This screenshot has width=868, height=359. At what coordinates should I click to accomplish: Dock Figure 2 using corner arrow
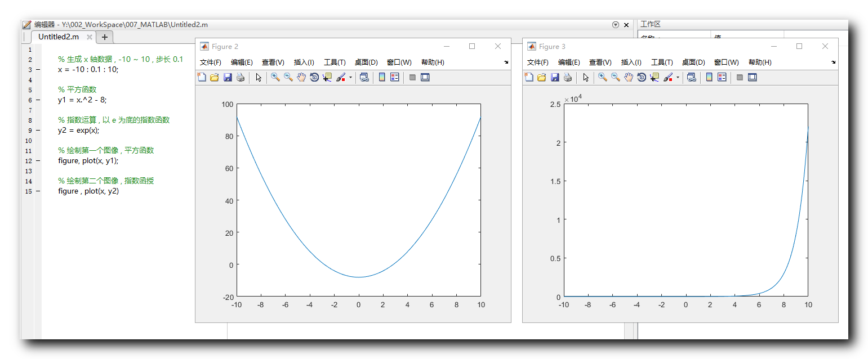506,62
